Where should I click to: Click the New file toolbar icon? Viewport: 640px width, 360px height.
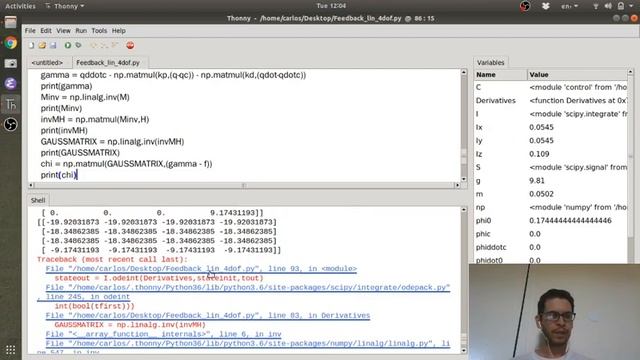31,45
